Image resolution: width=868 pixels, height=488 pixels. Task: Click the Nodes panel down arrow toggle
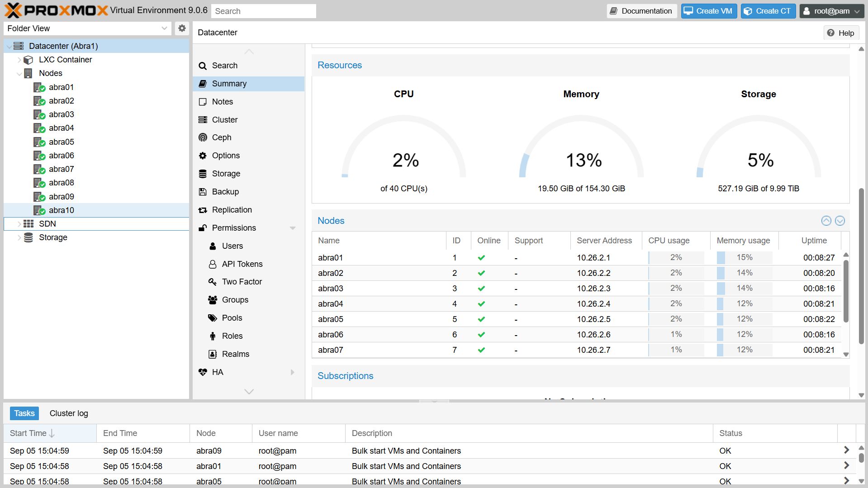pos(840,221)
